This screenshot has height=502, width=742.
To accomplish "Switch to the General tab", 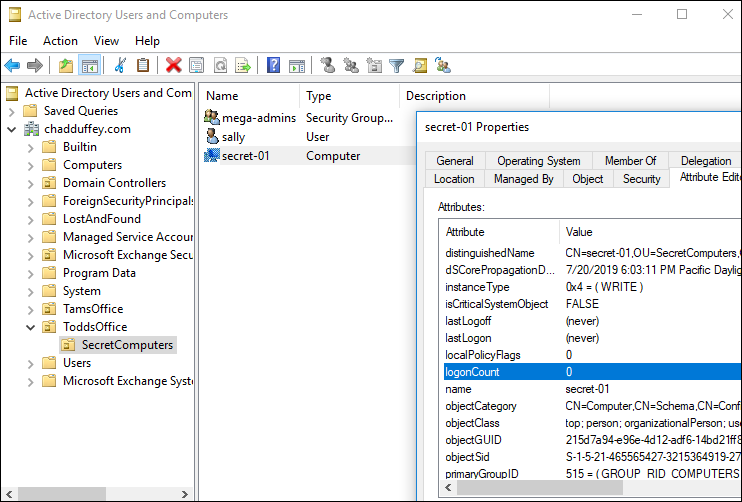I will coord(455,161).
